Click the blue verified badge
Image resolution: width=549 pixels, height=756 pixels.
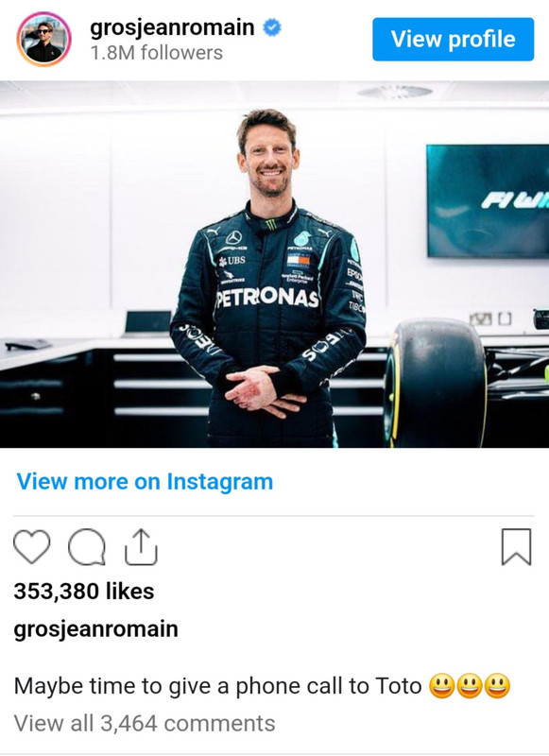(272, 27)
